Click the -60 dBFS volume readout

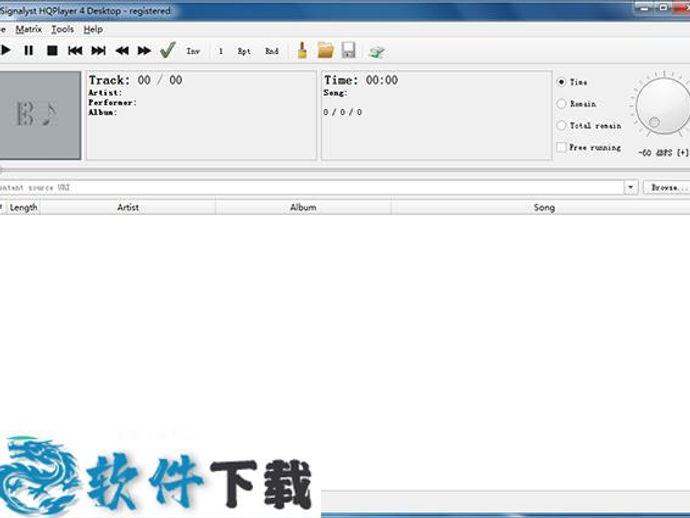[x=662, y=153]
